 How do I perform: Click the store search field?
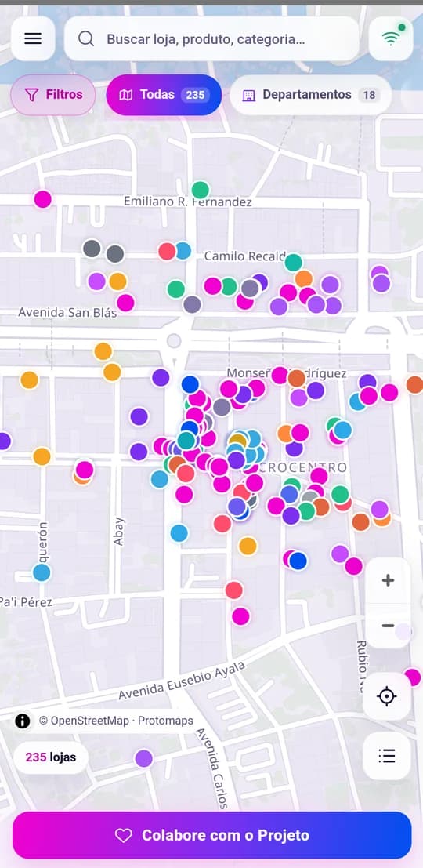click(x=211, y=38)
